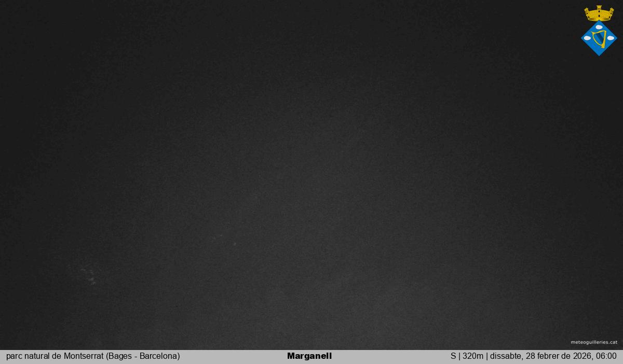623x364 pixels.
Task: Click the right white oval on the shield
Action: 611,38
